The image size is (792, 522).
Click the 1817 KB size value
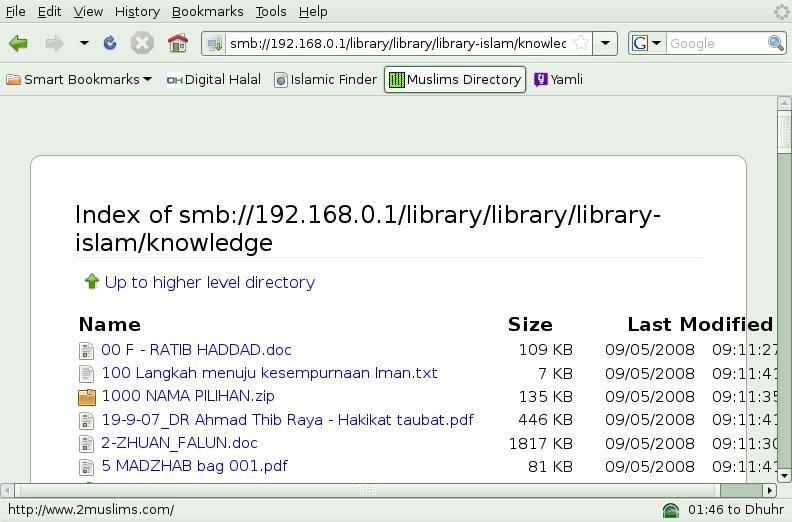pos(540,443)
